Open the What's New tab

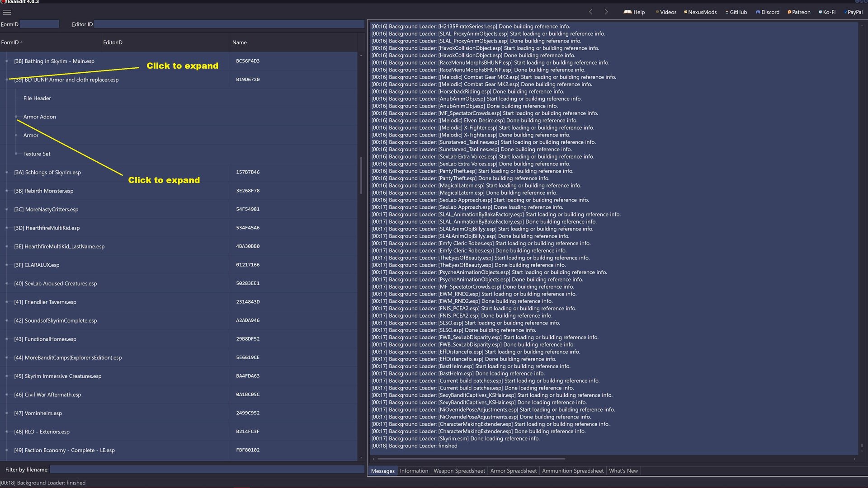(x=623, y=471)
